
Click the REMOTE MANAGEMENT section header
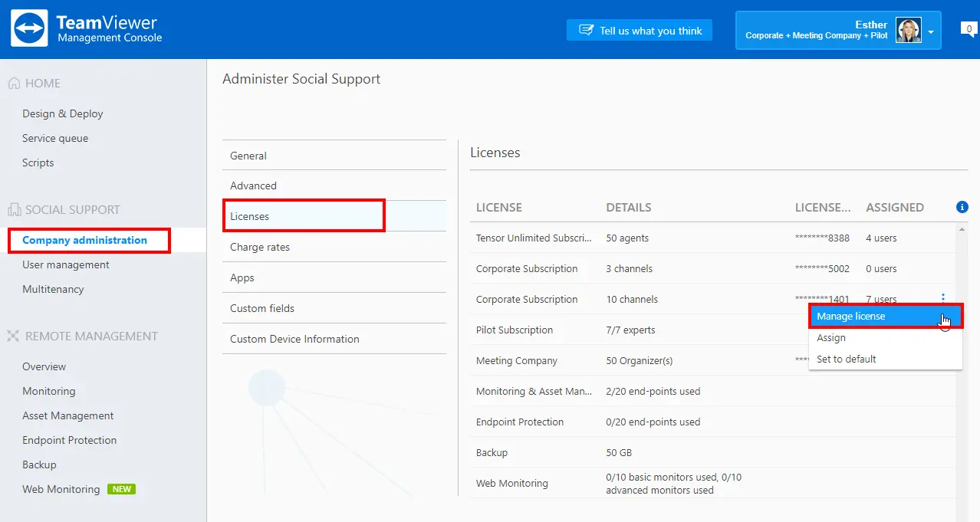click(91, 337)
